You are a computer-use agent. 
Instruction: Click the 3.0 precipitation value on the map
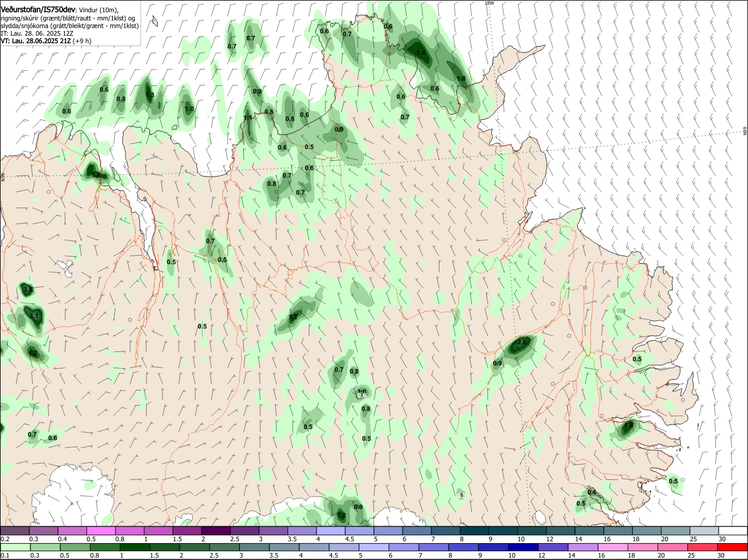click(x=27, y=290)
